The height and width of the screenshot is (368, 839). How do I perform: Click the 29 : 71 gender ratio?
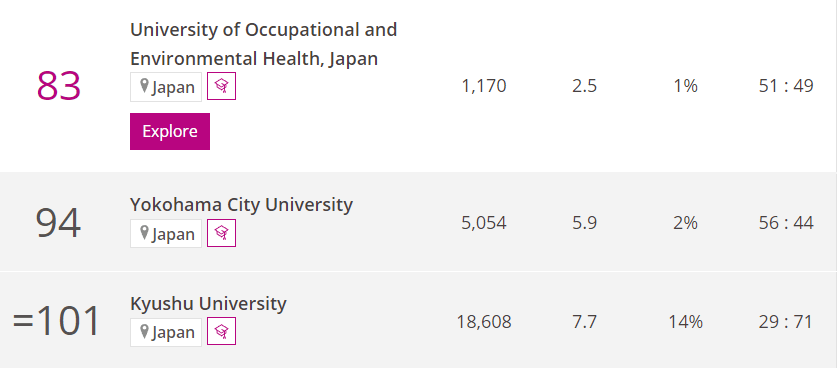[785, 322]
